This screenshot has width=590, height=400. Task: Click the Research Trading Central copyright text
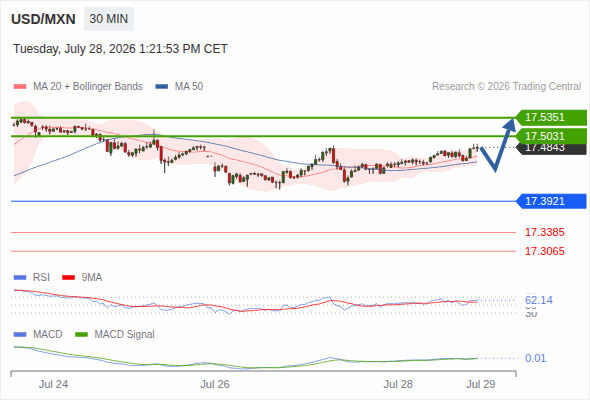pyautogui.click(x=506, y=87)
